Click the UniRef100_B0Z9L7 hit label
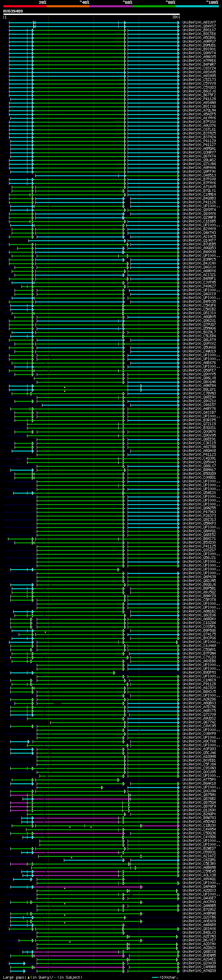The width and height of the screenshot is (222, 980). (199, 332)
